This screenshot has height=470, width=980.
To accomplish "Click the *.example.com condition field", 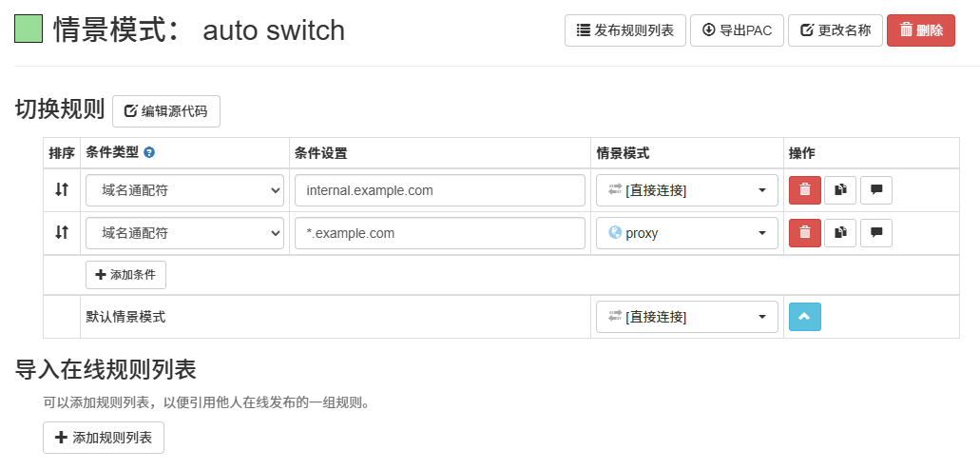I will (x=440, y=233).
